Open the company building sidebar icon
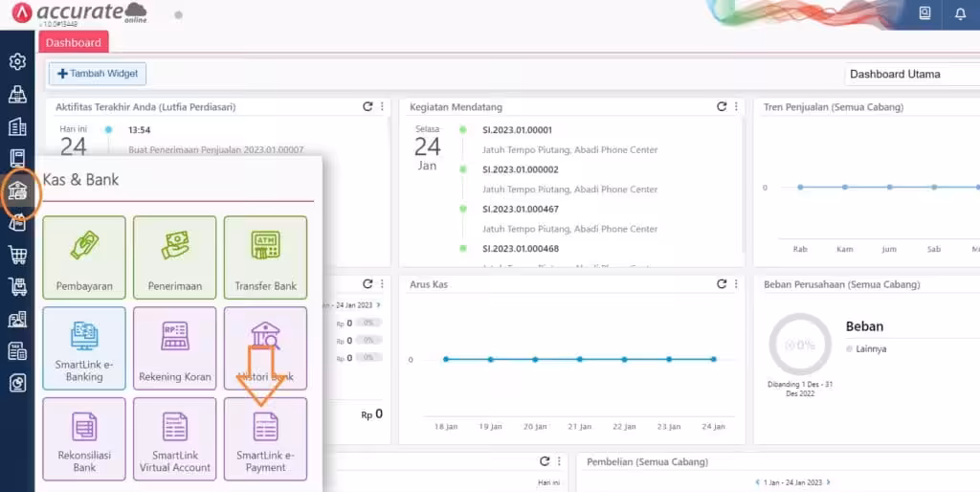 [x=17, y=127]
